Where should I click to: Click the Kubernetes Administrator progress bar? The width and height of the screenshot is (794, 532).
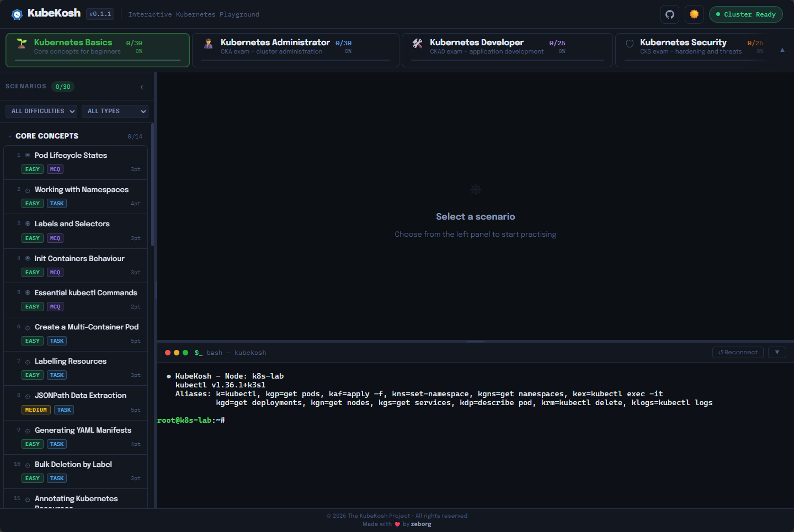[296, 60]
